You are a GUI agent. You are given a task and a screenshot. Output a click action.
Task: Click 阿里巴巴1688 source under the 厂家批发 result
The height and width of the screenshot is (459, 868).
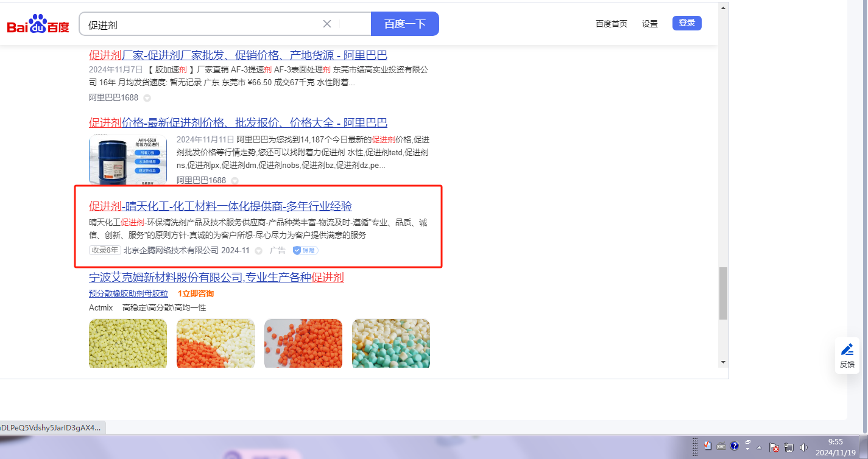coord(113,97)
